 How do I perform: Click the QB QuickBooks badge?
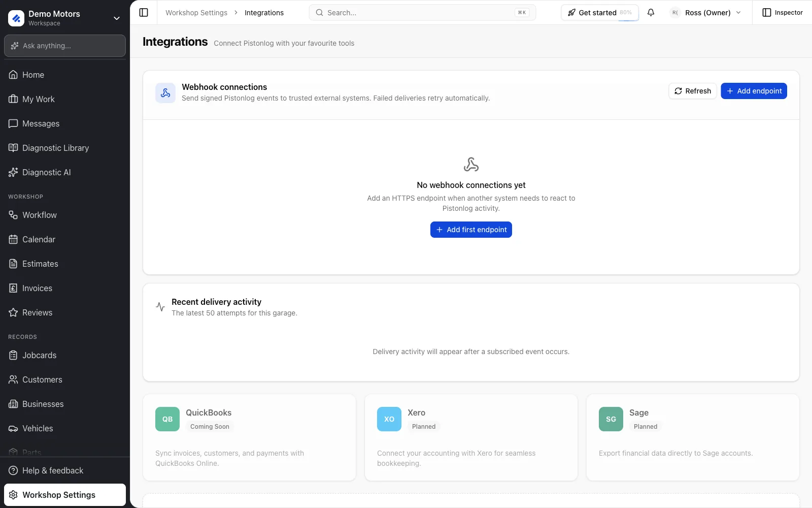(167, 419)
